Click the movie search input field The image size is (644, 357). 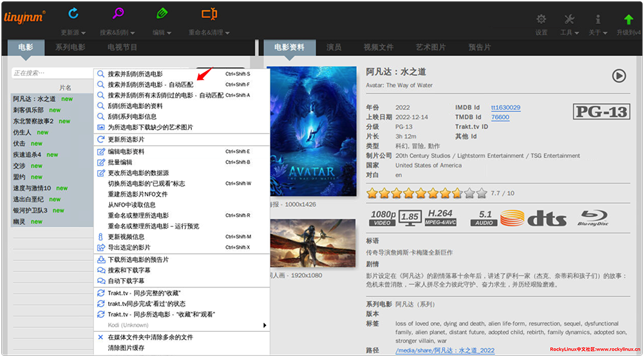[x=52, y=73]
